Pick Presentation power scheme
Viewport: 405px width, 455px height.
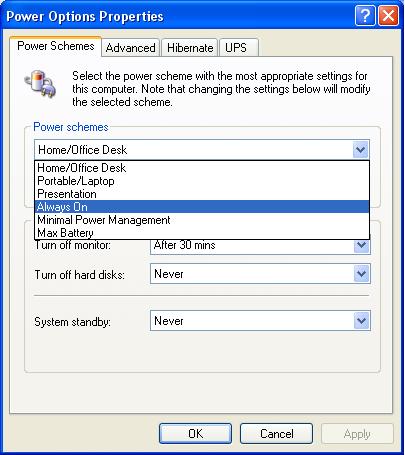tap(202, 194)
